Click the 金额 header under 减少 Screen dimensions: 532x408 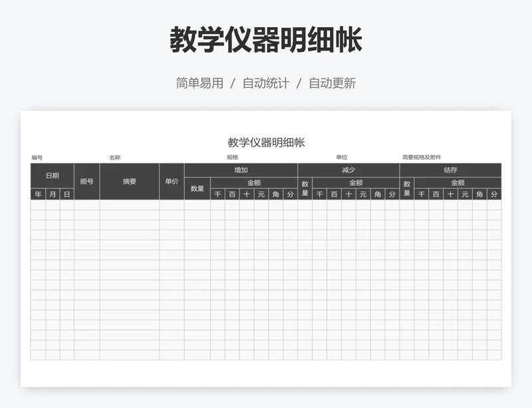(356, 183)
